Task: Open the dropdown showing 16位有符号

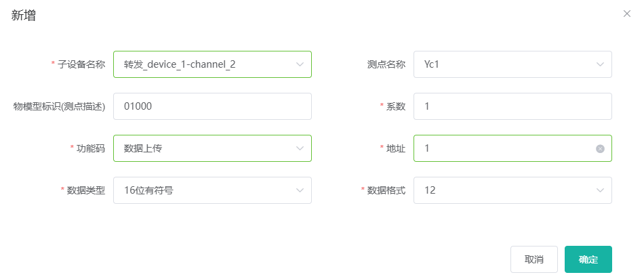Action: [212, 190]
